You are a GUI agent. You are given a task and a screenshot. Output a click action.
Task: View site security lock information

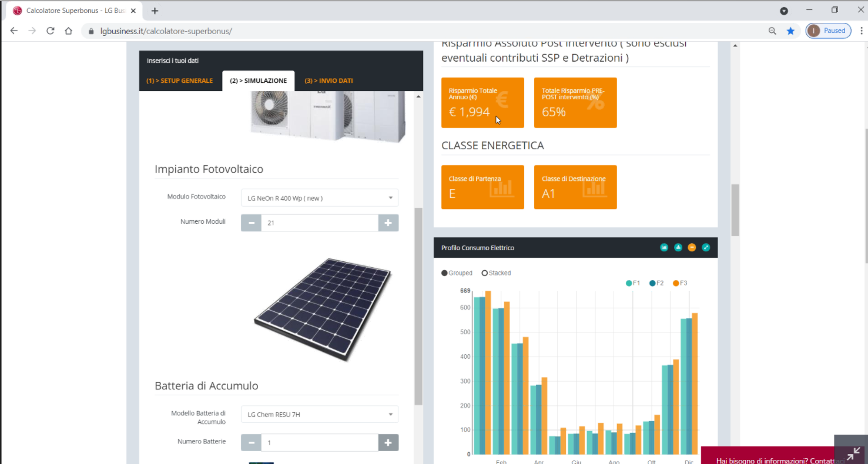[91, 31]
